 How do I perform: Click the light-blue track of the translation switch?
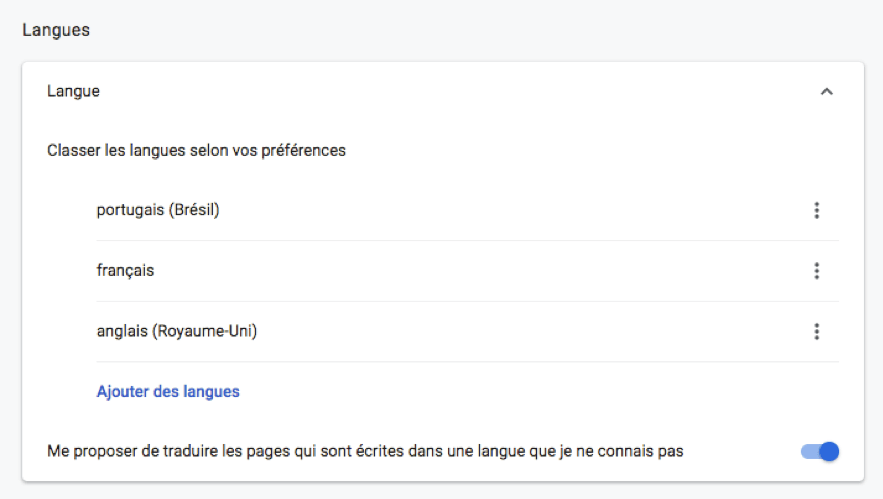click(808, 452)
